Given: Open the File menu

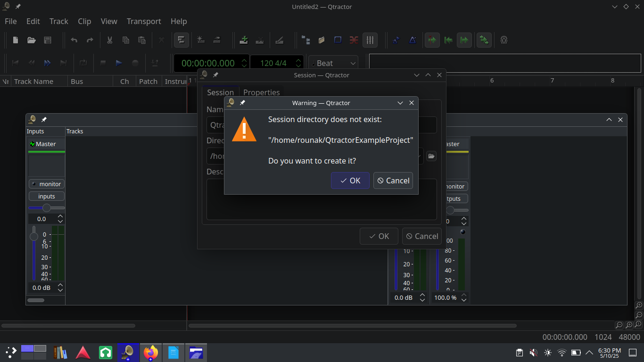Looking at the screenshot, I should [x=10, y=21].
